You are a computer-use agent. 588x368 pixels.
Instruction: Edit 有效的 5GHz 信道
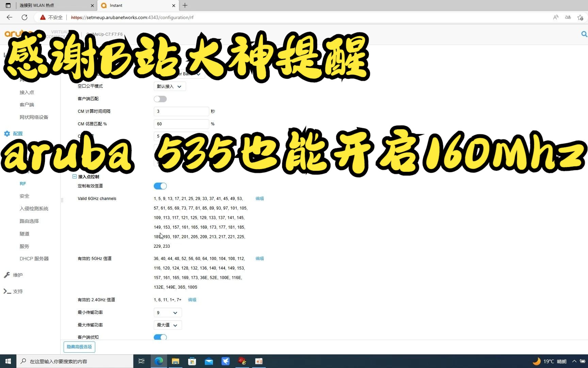tap(260, 259)
